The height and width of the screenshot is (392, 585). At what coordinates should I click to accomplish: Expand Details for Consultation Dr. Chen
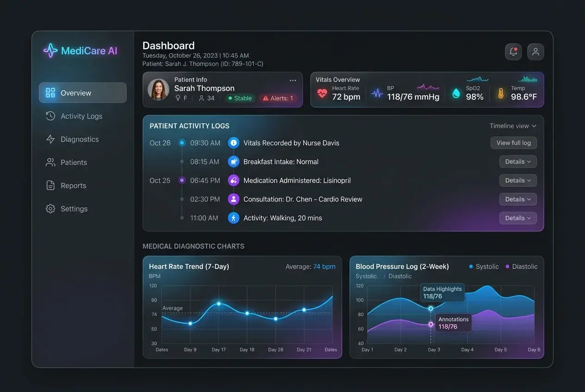[x=518, y=199]
